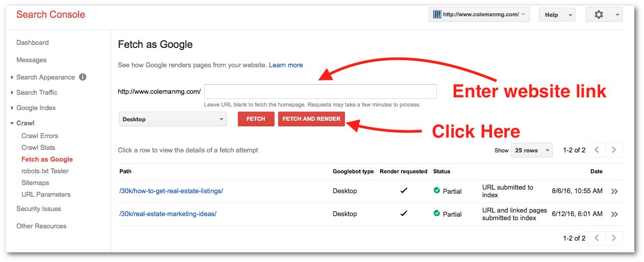Open Dashboard in the sidebar
This screenshot has width=644, height=262.
tap(33, 43)
